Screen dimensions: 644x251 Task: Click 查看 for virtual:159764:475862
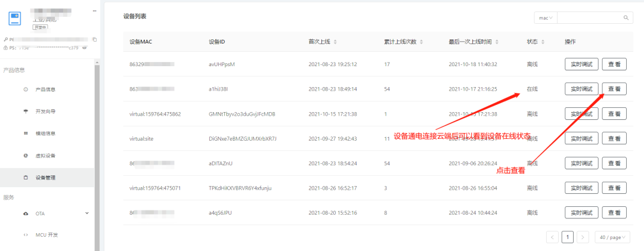(x=614, y=114)
